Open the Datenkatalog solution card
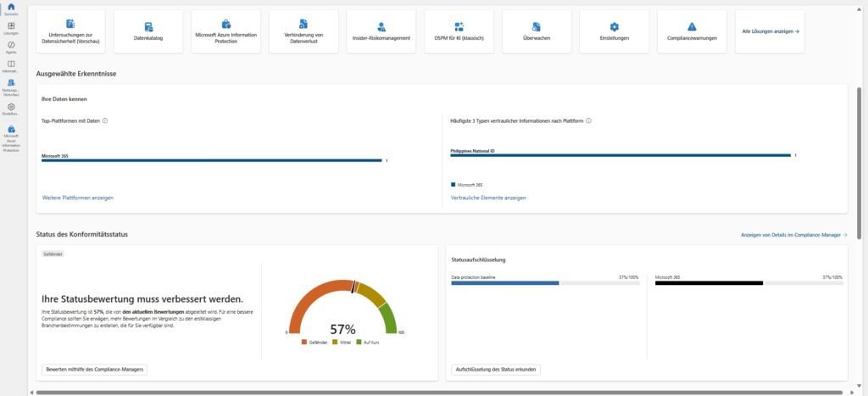The image size is (868, 396). [148, 31]
